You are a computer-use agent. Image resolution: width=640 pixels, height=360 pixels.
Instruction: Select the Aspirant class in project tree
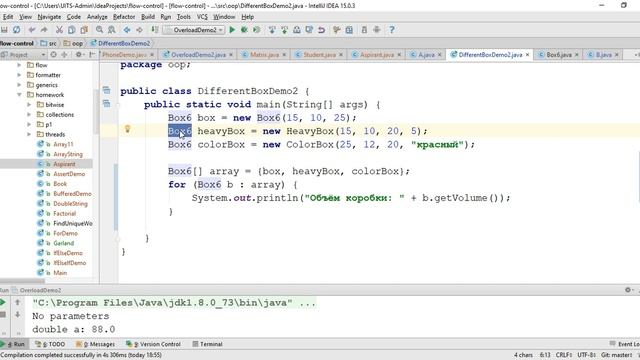64,164
